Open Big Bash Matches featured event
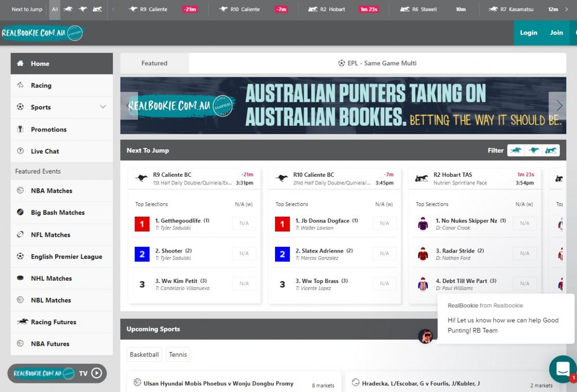The height and width of the screenshot is (392, 577). coord(62,212)
